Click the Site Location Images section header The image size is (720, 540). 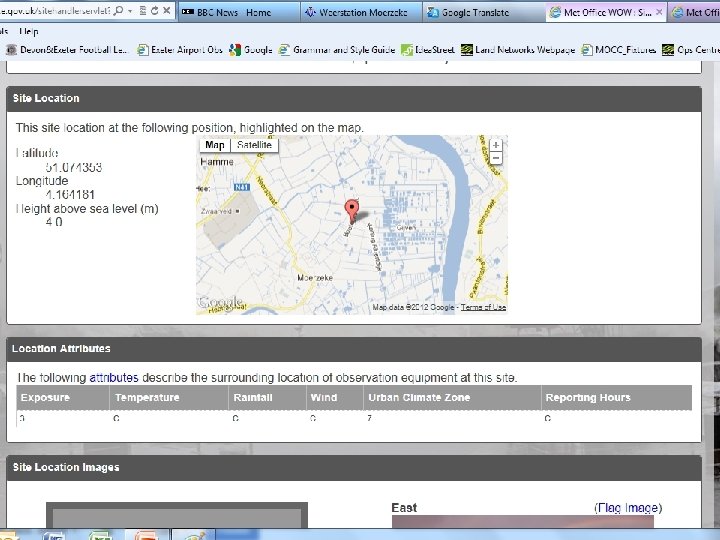354,468
